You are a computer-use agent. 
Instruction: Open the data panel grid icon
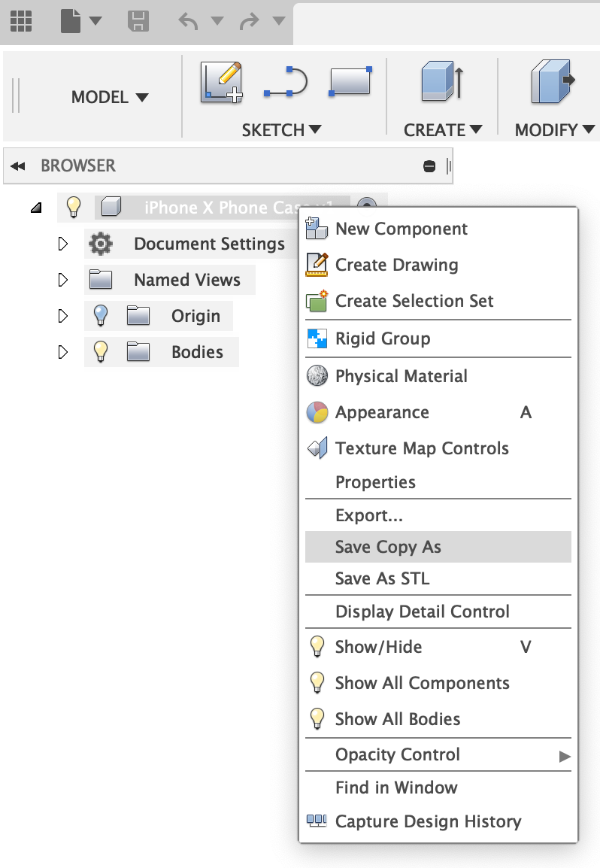(21, 22)
